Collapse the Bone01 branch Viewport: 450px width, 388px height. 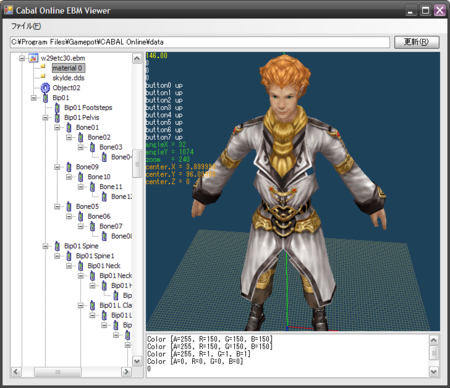click(57, 128)
